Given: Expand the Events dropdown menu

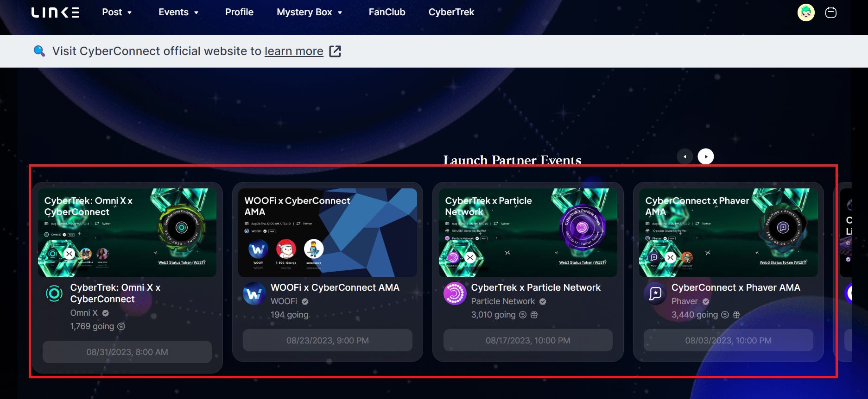Looking at the screenshot, I should click(178, 12).
